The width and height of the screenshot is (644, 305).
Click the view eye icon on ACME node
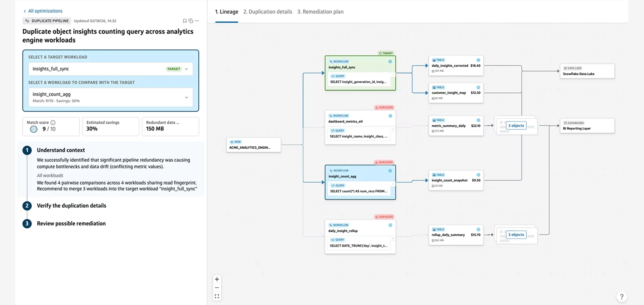232,142
